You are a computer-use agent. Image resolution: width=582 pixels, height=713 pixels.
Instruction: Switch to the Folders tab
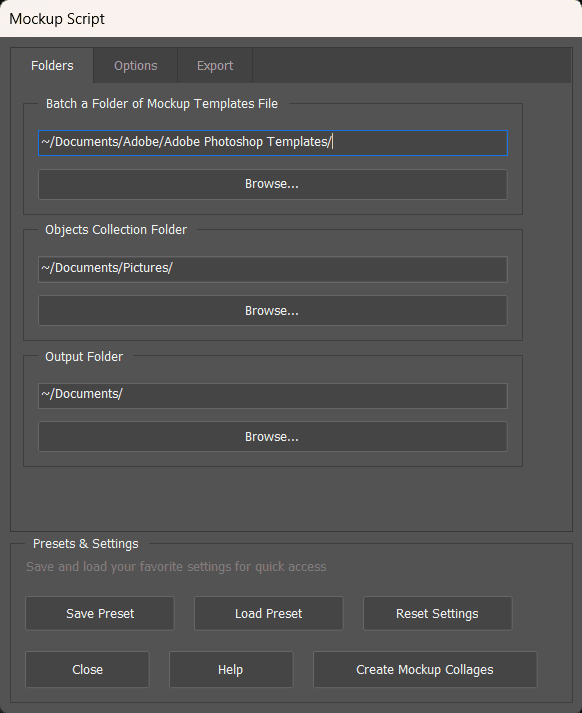tap(52, 65)
